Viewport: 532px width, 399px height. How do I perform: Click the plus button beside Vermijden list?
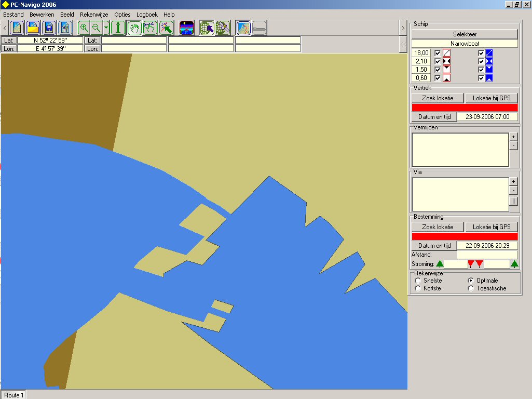tap(513, 137)
